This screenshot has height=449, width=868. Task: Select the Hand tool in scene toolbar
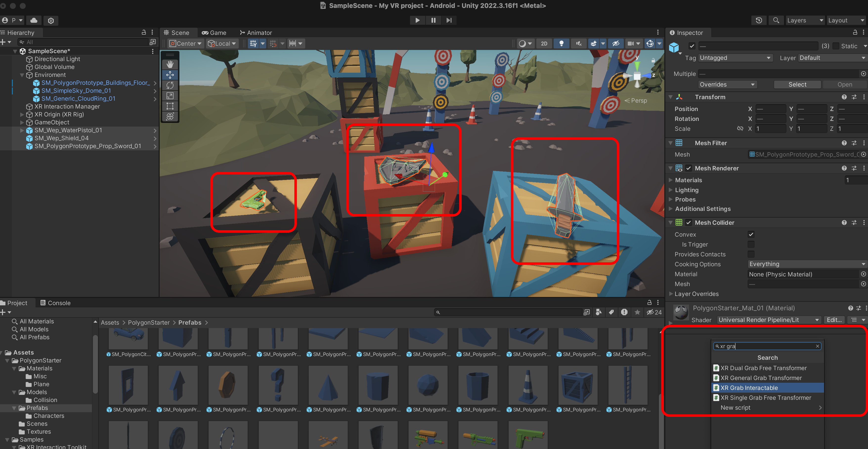tap(170, 64)
